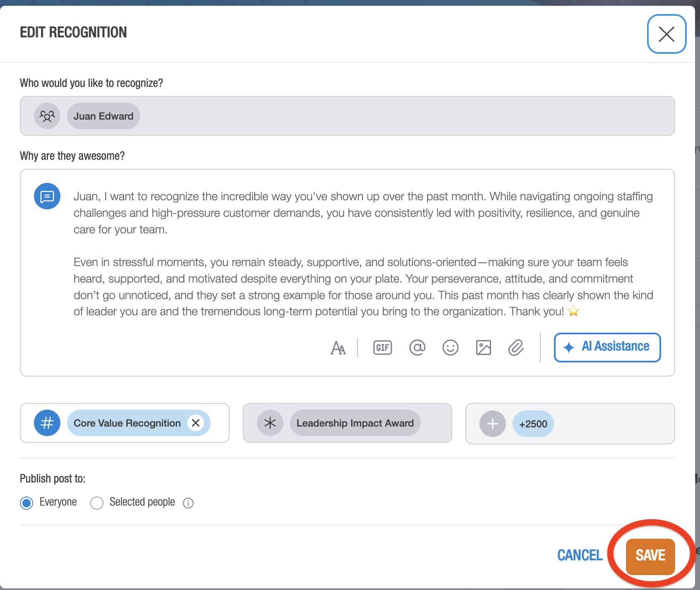Viewport: 700px width, 590px height.
Task: Click the blue message bubble icon
Action: [x=47, y=196]
